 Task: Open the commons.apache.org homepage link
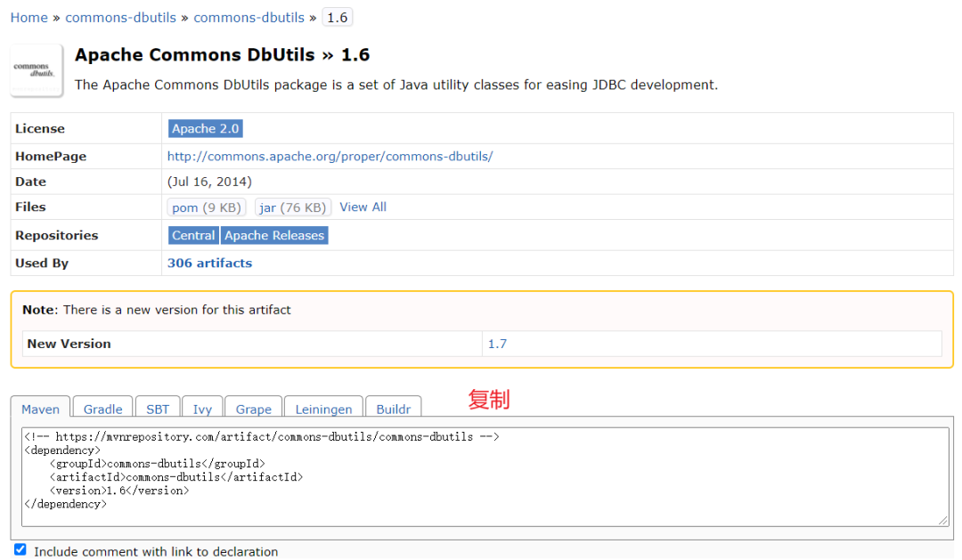[x=330, y=157]
